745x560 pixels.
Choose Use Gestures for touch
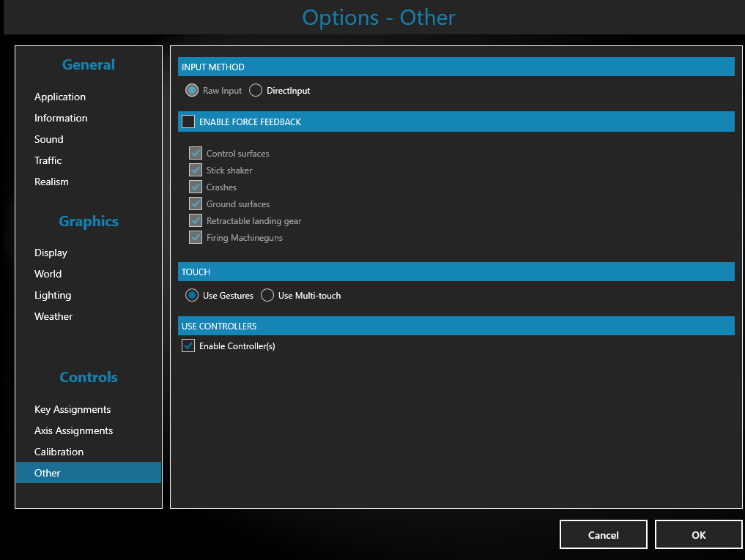click(191, 295)
